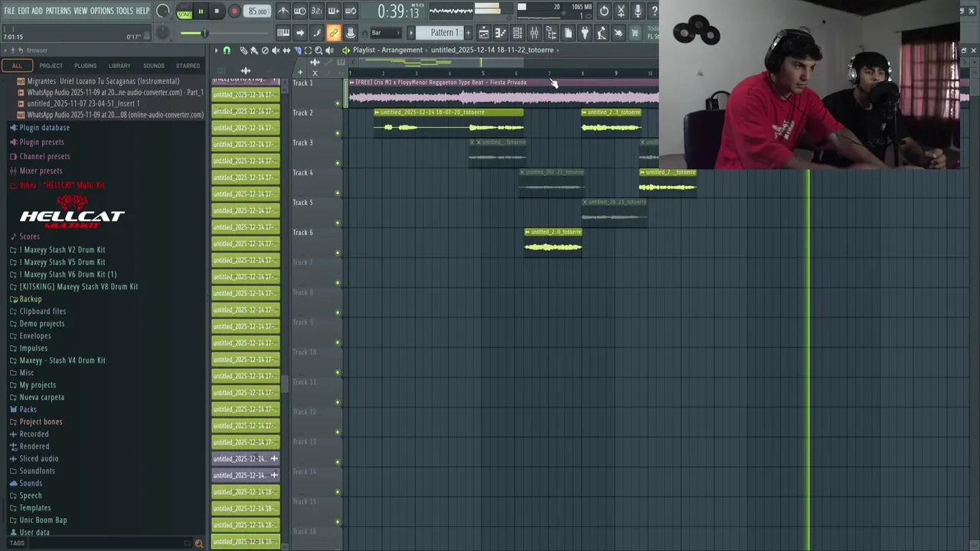The height and width of the screenshot is (551, 980).
Task: Expand the Mixer presets folder
Action: coord(41,171)
